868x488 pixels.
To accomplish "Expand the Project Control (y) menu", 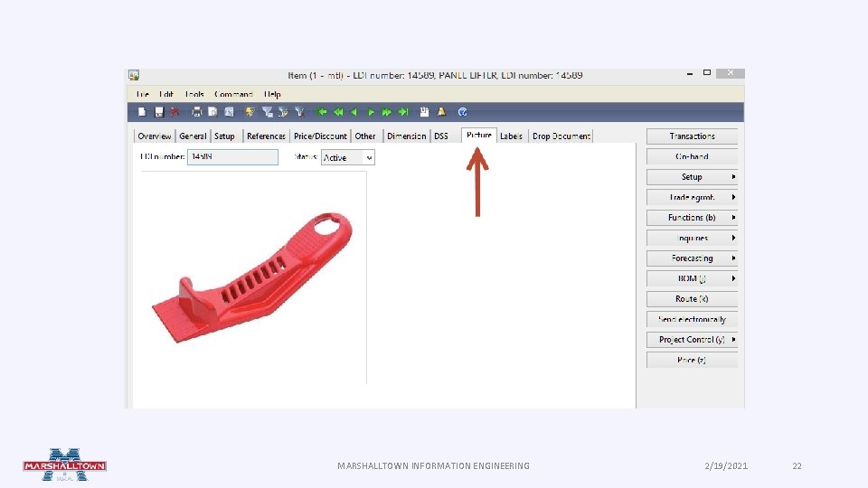I will (x=692, y=340).
